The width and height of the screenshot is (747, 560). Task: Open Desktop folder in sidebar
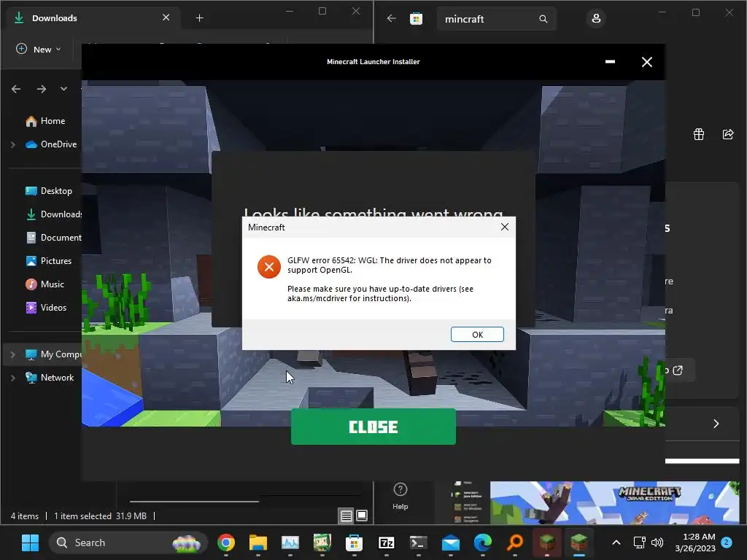coord(49,191)
